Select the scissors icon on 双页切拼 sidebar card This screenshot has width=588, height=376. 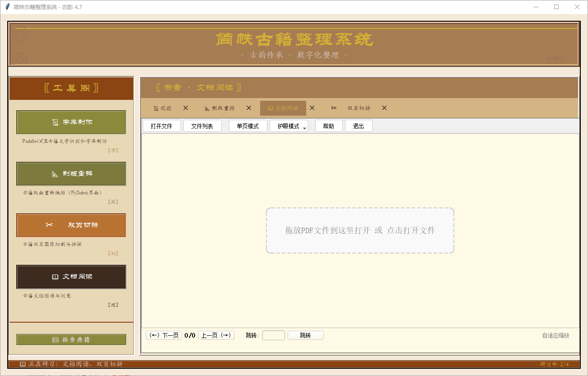point(49,225)
